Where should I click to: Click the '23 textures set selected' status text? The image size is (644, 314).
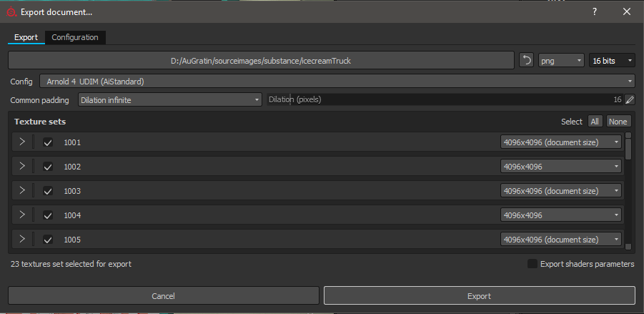pos(71,264)
